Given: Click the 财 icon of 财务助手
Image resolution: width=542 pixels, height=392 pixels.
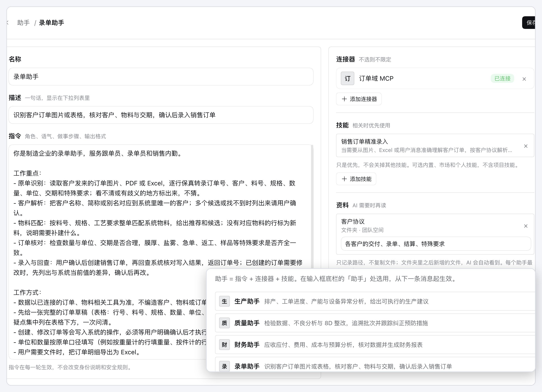Looking at the screenshot, I should coord(224,345).
